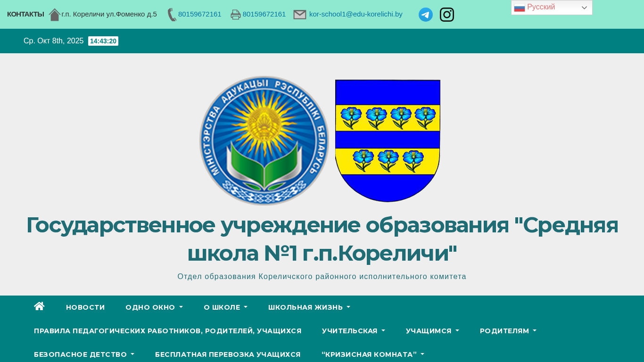
Task: Expand the Учительская menu
Action: 354,331
